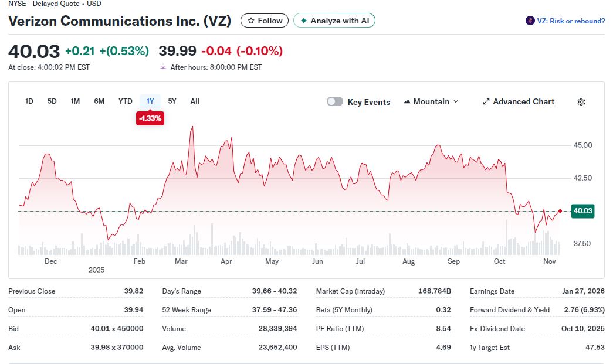Select the 5Y time range
Image resolution: width=613 pixels, height=364 pixels.
[172, 101]
